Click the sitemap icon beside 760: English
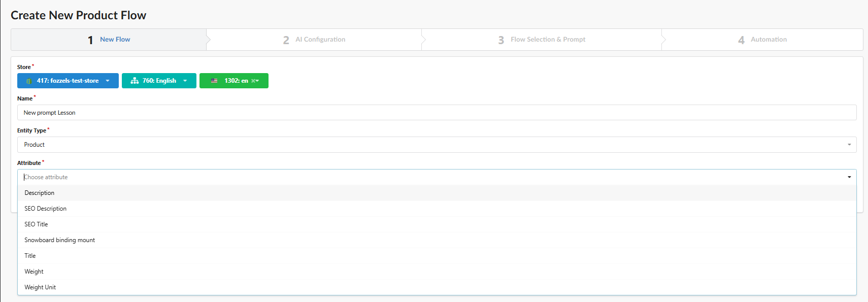Screen dimensions: 868x302 click(135, 81)
